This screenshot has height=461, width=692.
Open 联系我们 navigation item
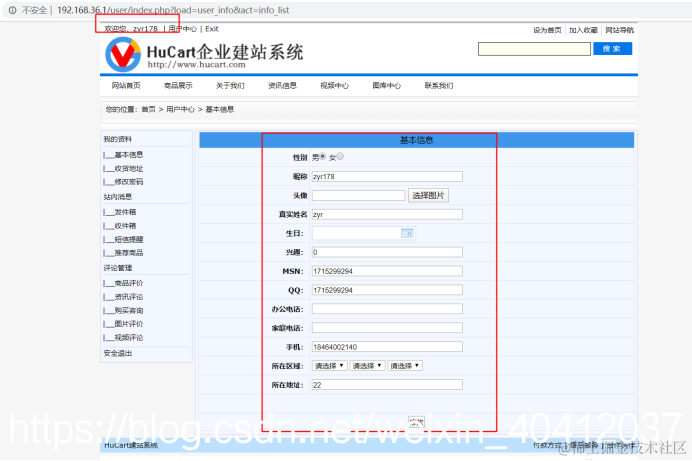tap(439, 86)
